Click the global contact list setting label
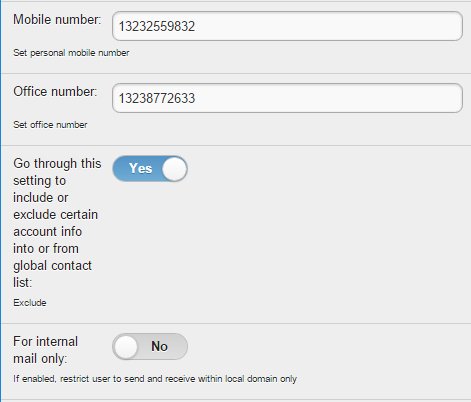This screenshot has width=471, height=402. pyautogui.click(x=57, y=223)
